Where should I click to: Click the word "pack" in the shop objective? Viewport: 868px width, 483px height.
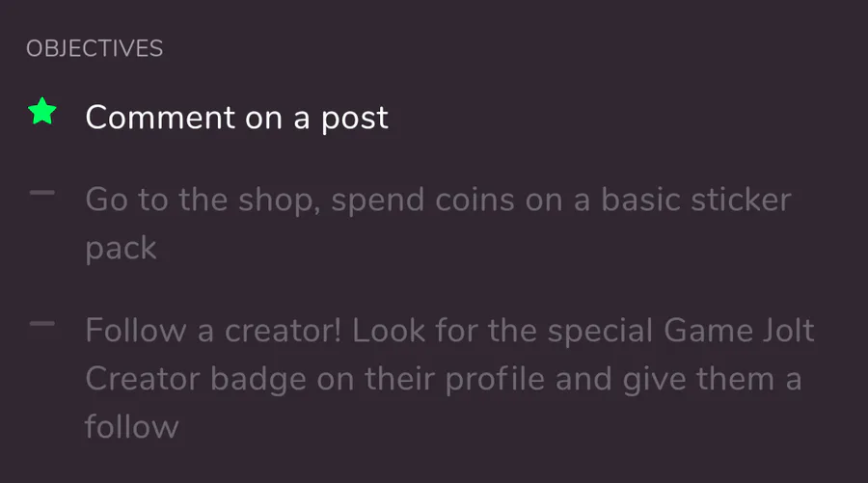(x=121, y=249)
